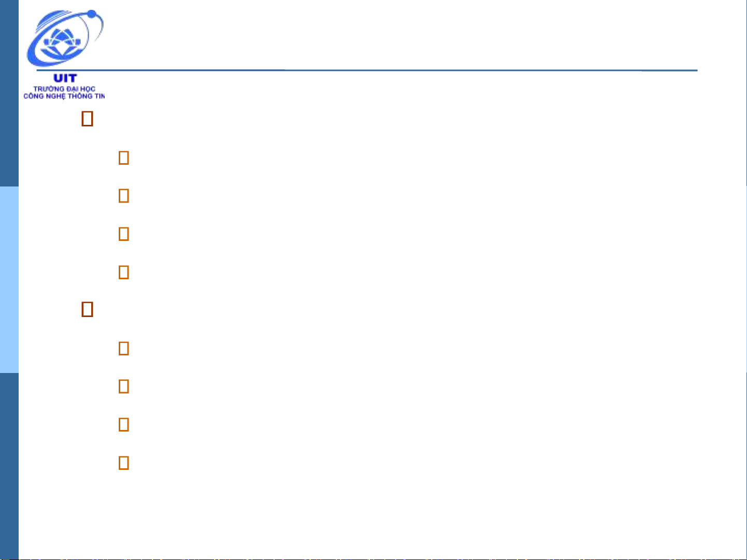Click the fourth orange sub-bullet under the first main bullet
The width and height of the screenshot is (747, 560).
coord(123,272)
